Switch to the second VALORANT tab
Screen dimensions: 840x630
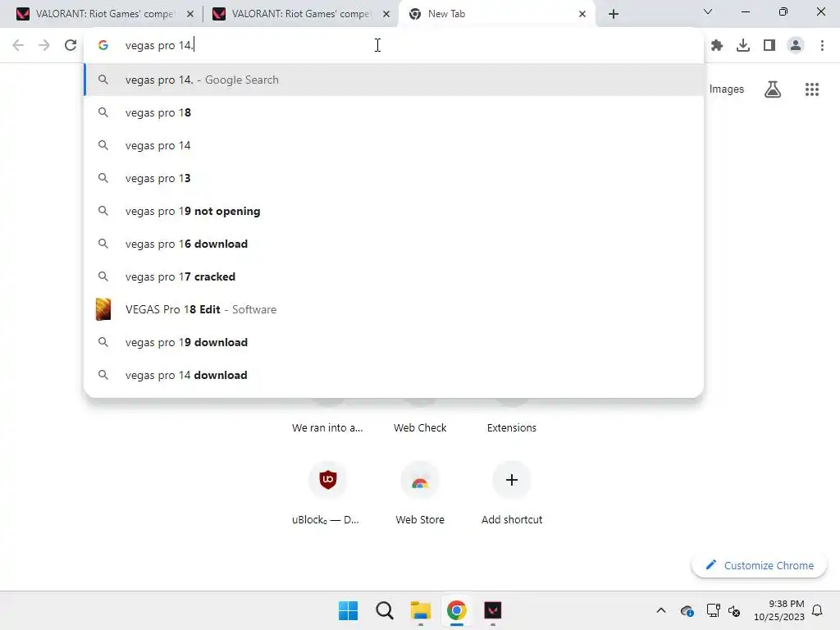(301, 14)
